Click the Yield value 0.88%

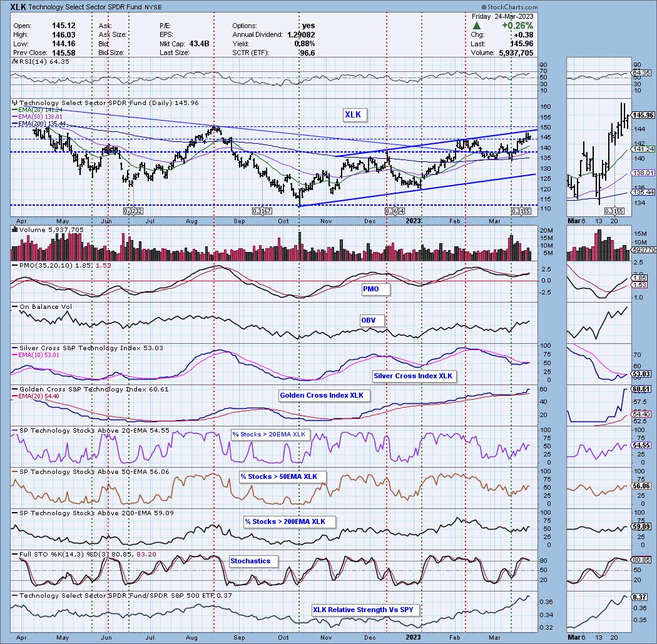(x=305, y=44)
